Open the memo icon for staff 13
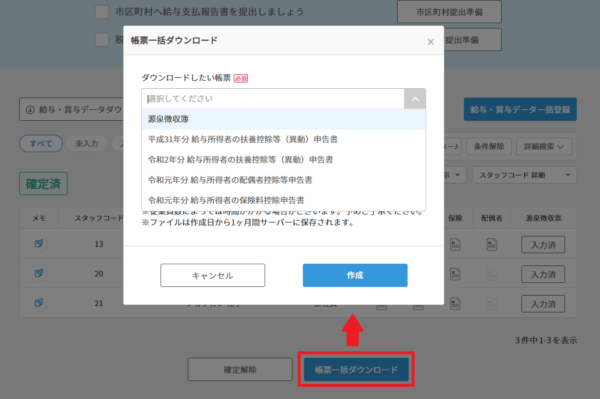 [39, 244]
